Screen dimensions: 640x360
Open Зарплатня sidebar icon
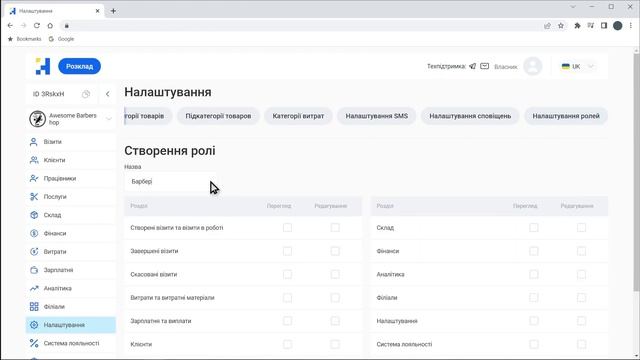coord(34,270)
